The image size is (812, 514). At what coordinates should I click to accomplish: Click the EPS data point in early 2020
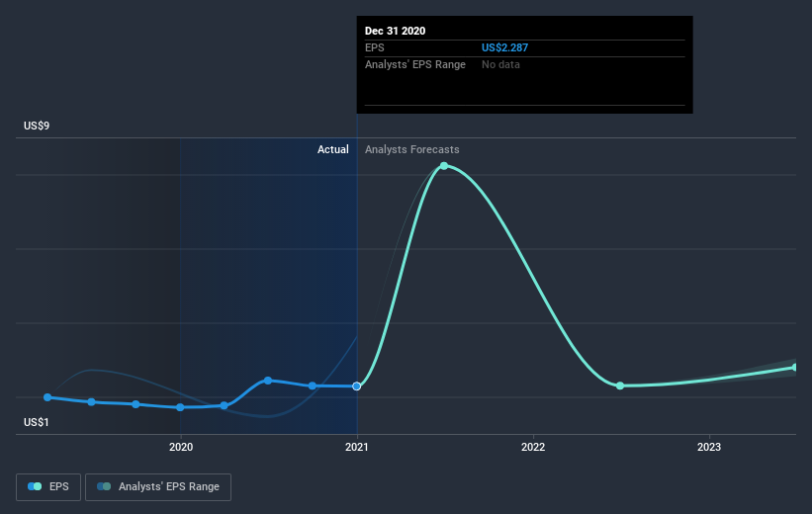point(224,406)
